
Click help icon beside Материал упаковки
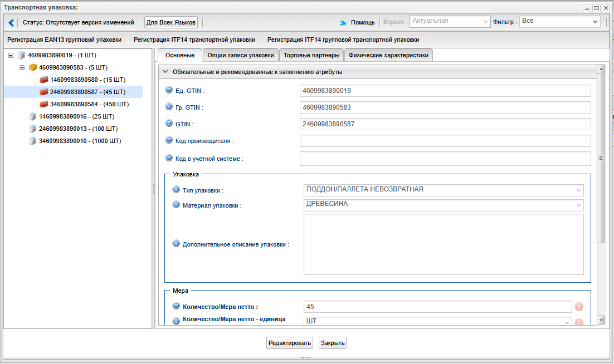click(x=177, y=205)
